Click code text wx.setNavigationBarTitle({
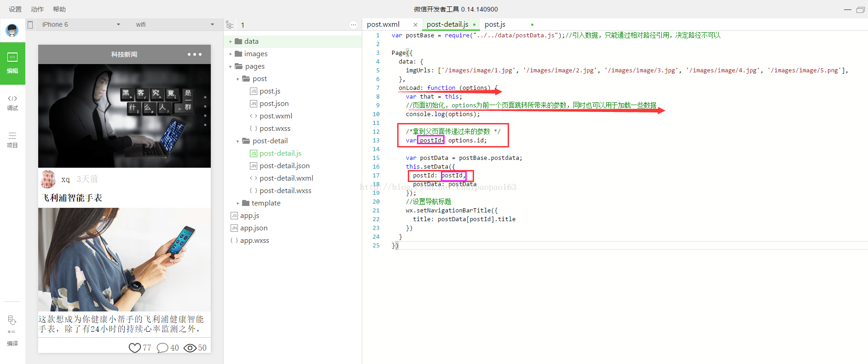 click(451, 211)
